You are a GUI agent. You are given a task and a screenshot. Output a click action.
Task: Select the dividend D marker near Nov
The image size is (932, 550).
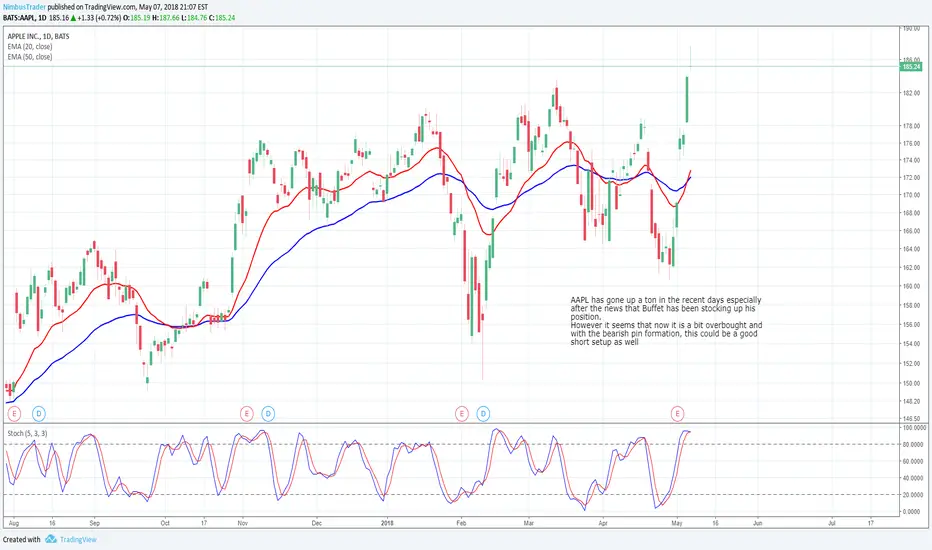click(x=268, y=413)
